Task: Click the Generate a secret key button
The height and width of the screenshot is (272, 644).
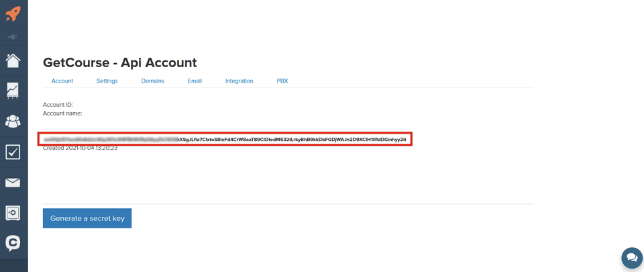Action: point(87,218)
